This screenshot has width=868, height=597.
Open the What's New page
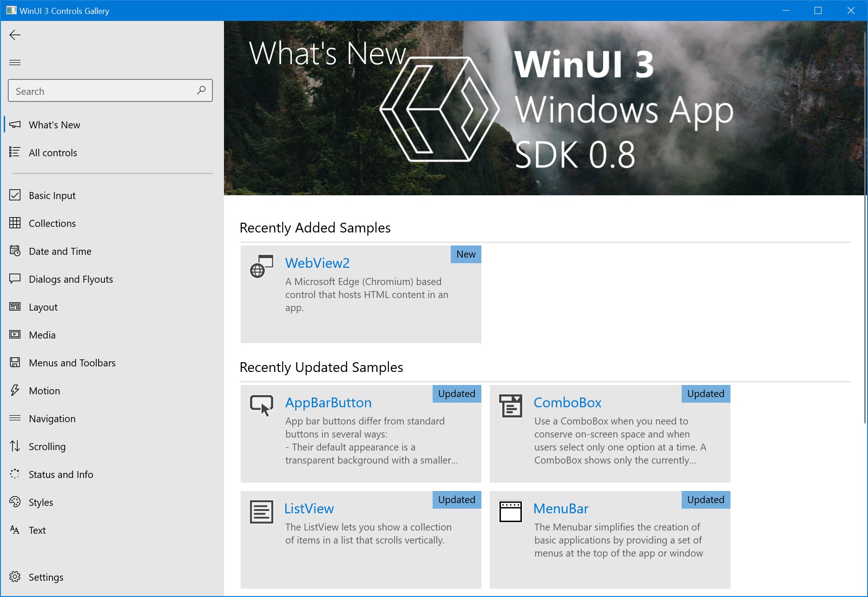pos(112,125)
